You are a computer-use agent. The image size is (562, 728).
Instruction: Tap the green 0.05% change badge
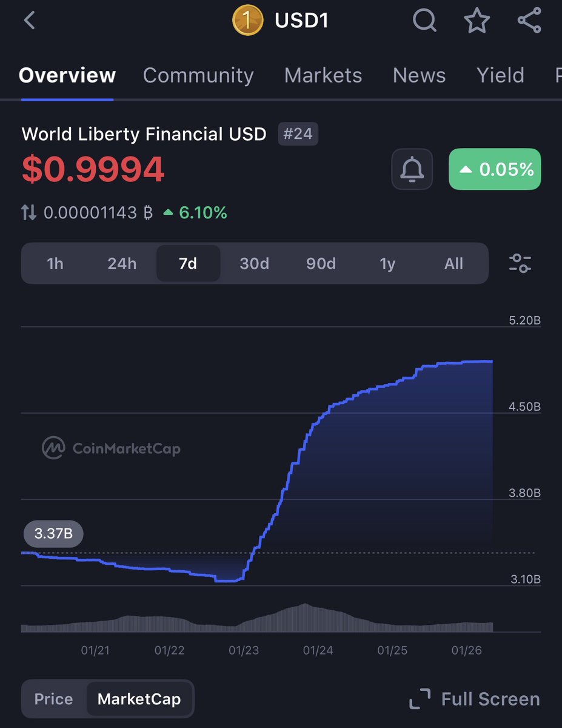click(x=495, y=169)
